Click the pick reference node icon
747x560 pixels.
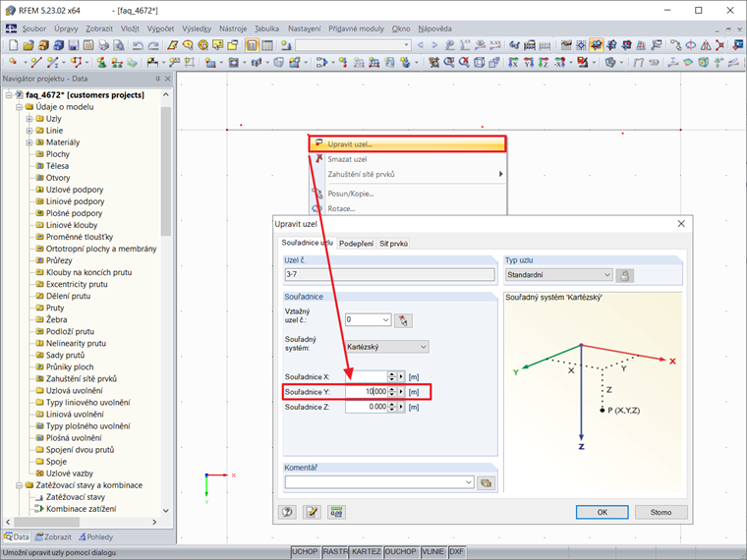point(403,320)
